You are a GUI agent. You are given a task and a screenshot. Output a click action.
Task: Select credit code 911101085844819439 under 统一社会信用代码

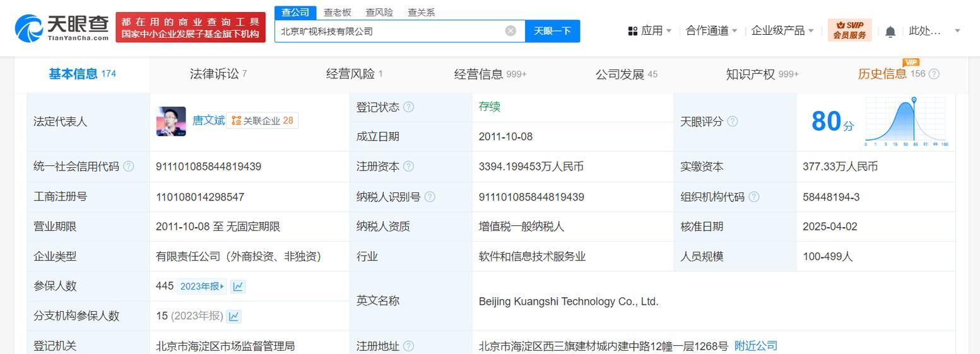coord(208,167)
